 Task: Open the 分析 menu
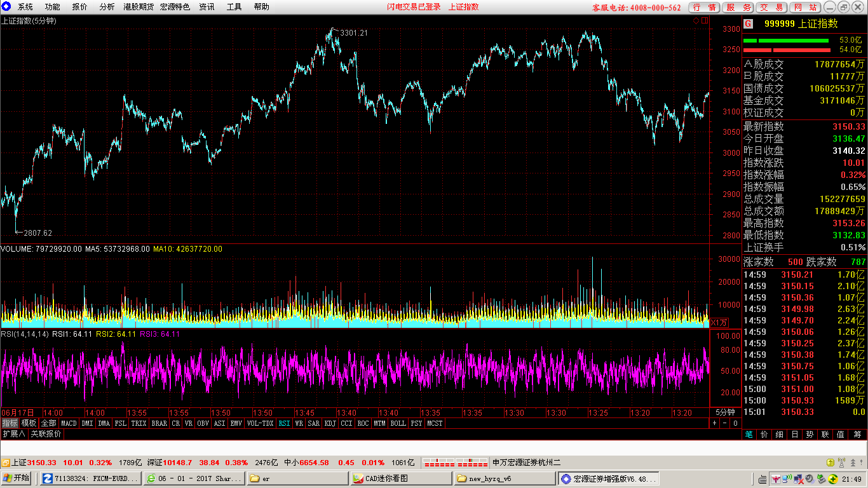[x=107, y=7]
